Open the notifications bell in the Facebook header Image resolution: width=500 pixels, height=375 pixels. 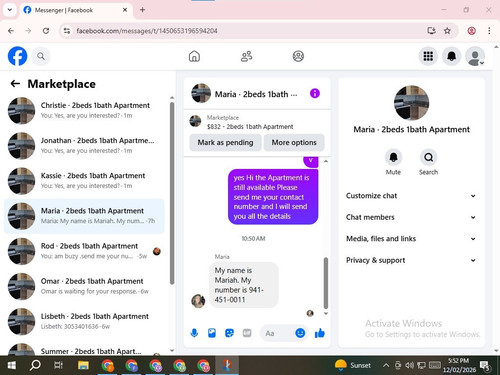(x=452, y=56)
